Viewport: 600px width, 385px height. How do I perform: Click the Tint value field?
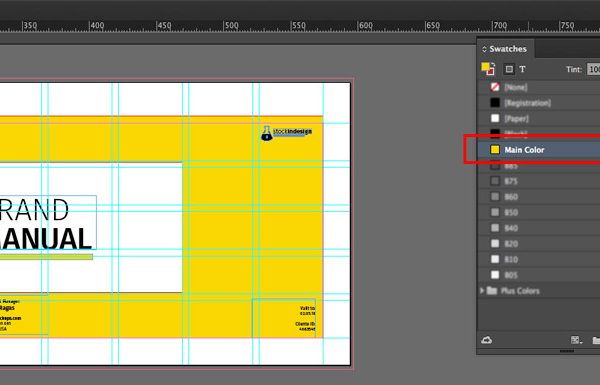tap(593, 69)
